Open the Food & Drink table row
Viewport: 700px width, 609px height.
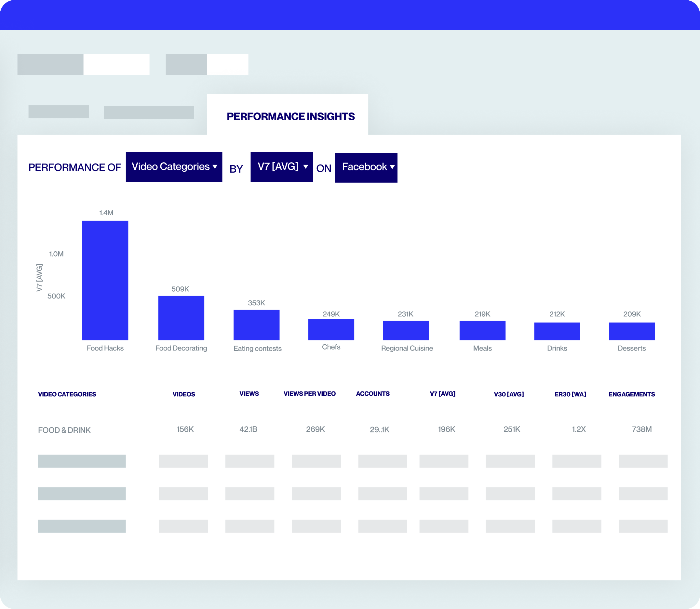[64, 430]
